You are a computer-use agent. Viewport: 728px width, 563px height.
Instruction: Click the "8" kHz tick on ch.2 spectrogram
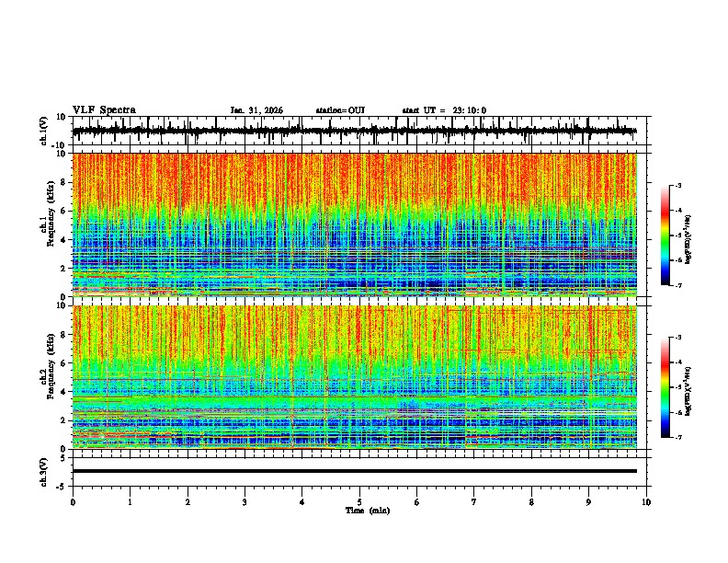click(x=63, y=335)
